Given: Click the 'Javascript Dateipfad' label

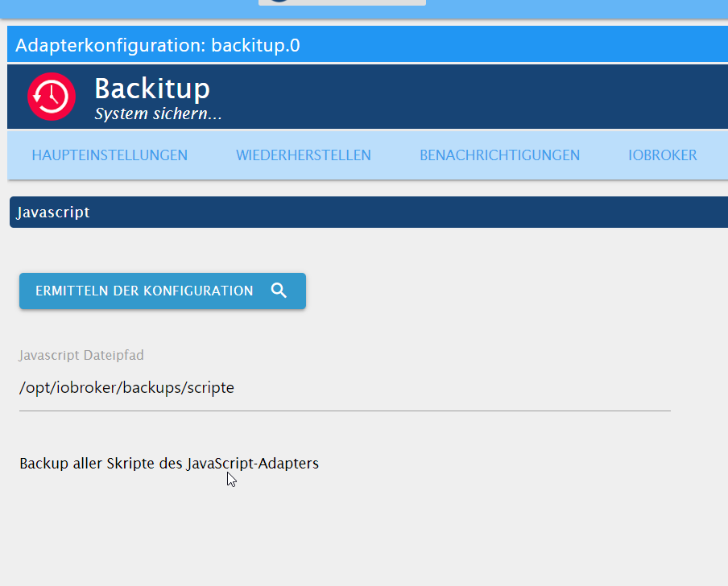Looking at the screenshot, I should (81, 355).
